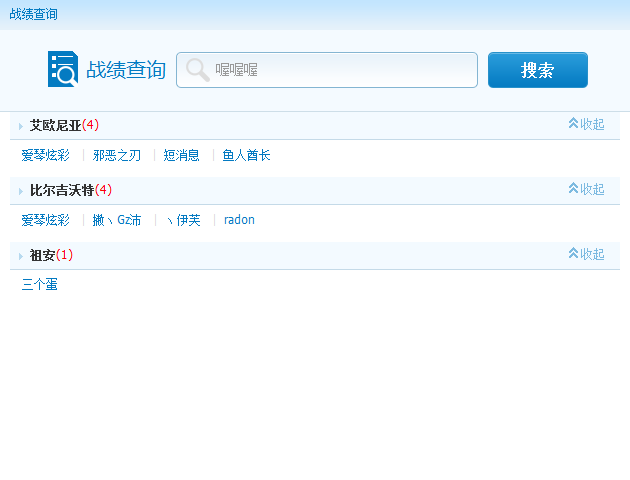This screenshot has width=630, height=480.
Task: Open the radon player link
Action: pos(239,220)
